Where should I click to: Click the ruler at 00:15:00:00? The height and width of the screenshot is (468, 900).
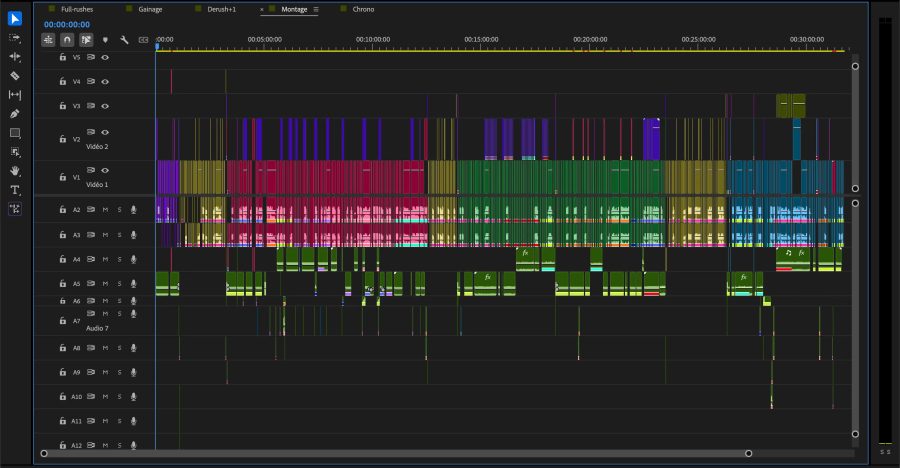481,40
